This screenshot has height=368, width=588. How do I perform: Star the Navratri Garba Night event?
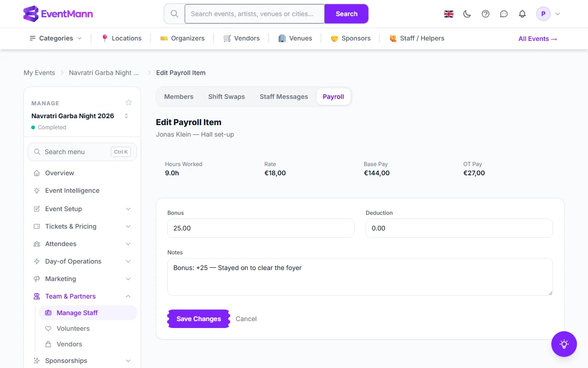129,103
